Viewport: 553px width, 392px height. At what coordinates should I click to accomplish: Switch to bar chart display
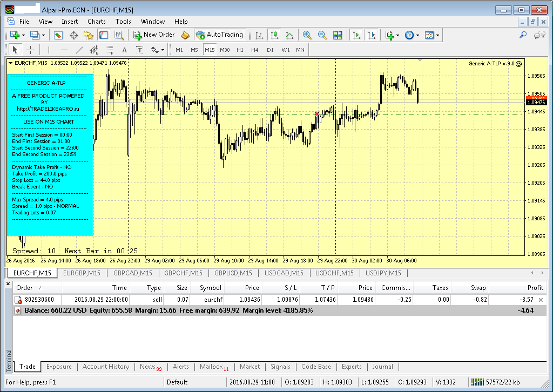pos(259,35)
